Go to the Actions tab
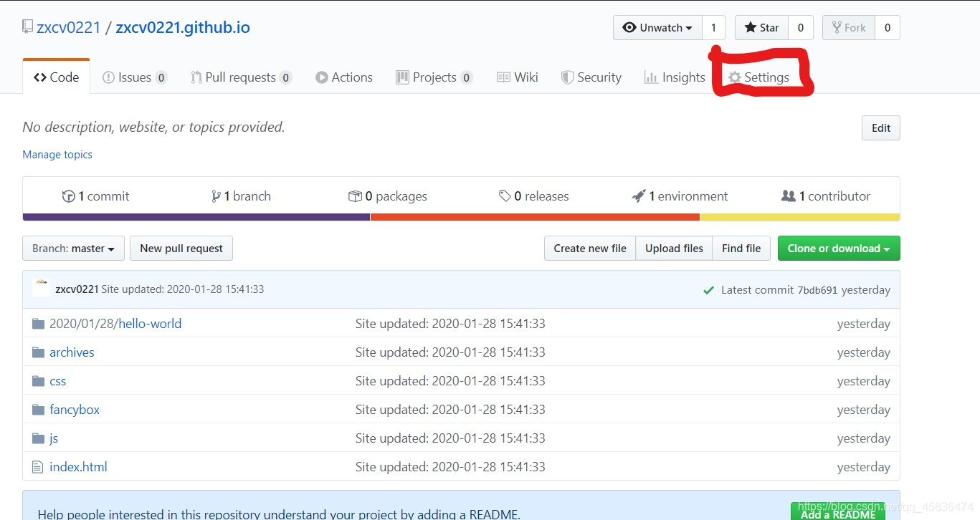The width and height of the screenshot is (980, 520). click(x=344, y=77)
